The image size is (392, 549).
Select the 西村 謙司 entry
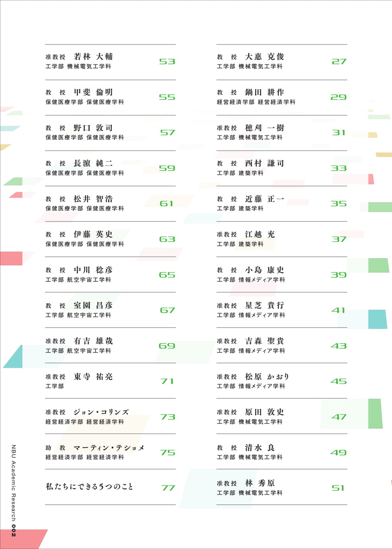pyautogui.click(x=282, y=169)
